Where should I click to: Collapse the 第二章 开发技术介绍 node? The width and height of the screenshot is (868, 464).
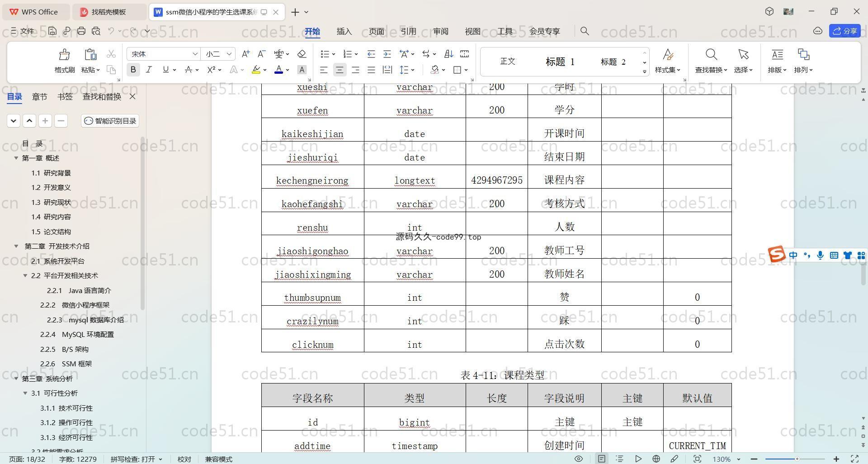(16, 246)
